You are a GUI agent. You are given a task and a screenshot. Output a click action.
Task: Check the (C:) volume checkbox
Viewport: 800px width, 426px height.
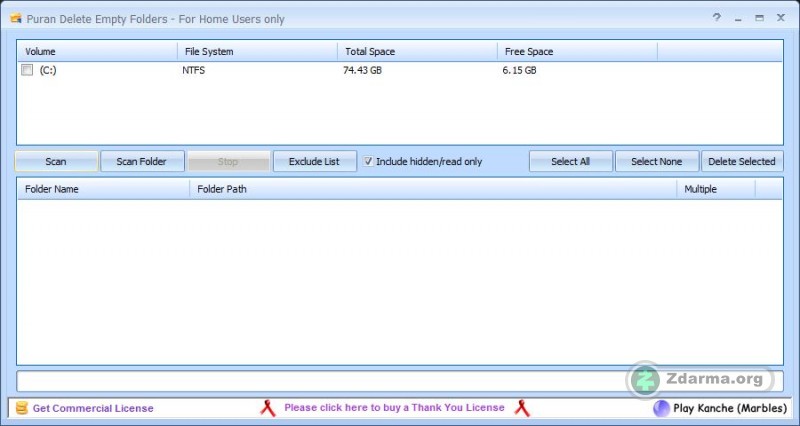click(27, 70)
